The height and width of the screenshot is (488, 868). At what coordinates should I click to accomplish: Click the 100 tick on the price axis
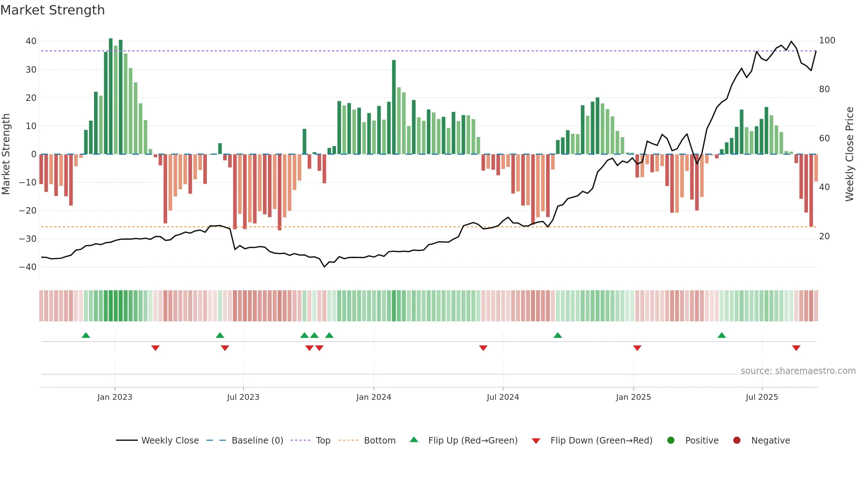(x=827, y=40)
